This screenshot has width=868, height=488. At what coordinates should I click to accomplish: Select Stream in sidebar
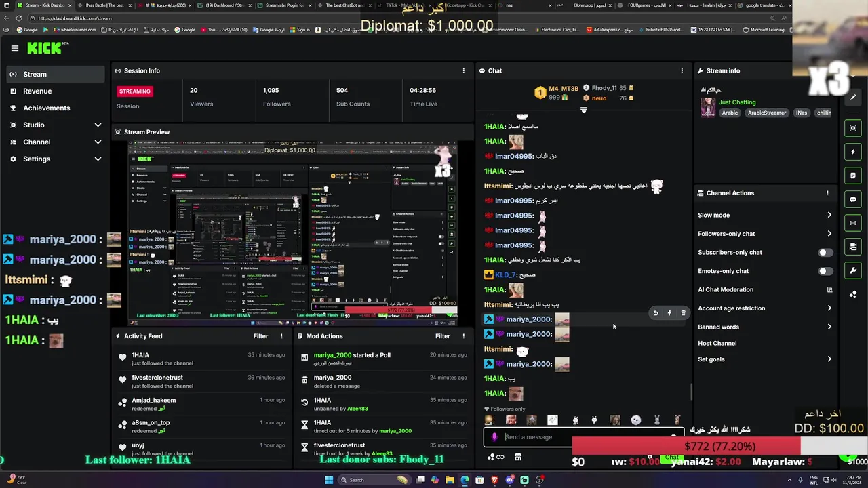click(56, 74)
